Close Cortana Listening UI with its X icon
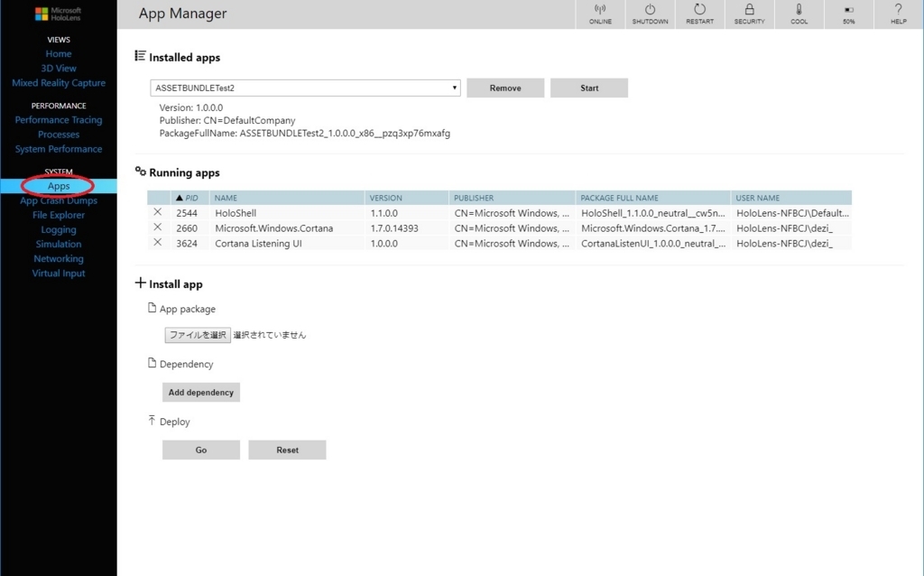The width and height of the screenshot is (924, 576). point(157,243)
